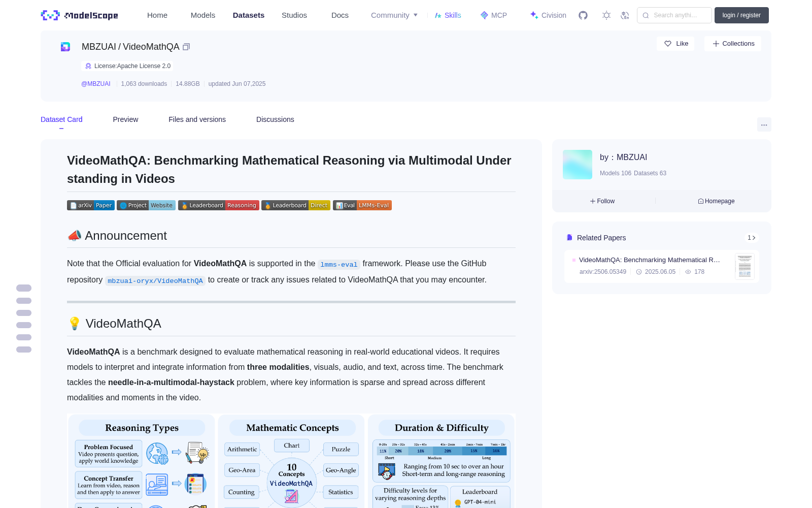Copy dataset name with copy icon
The height and width of the screenshot is (508, 812).
(x=186, y=47)
